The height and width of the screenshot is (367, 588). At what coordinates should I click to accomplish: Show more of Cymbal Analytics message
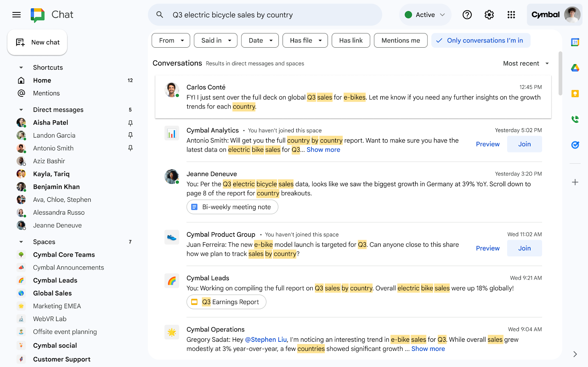[323, 150]
